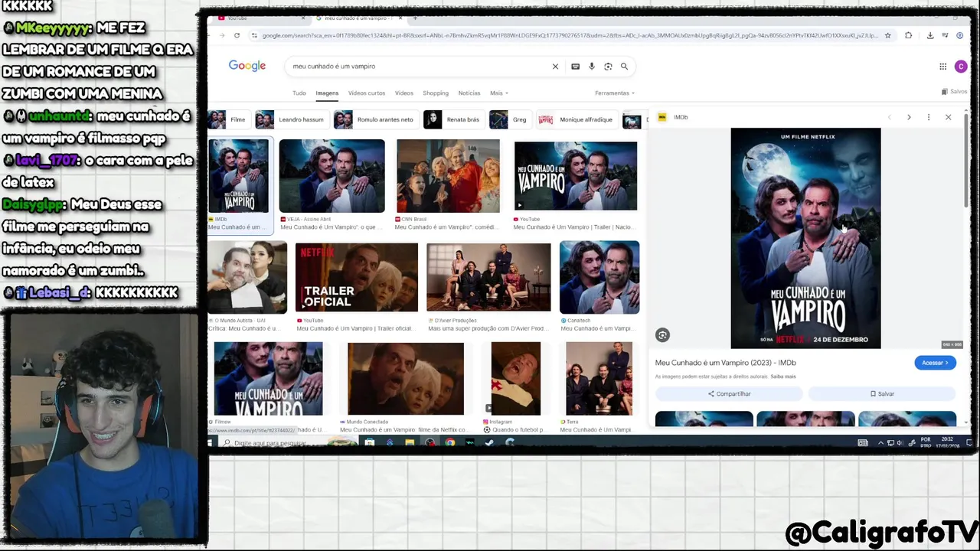The height and width of the screenshot is (551, 980).
Task: Select the Renata brás suggestion chip
Action: (x=452, y=119)
